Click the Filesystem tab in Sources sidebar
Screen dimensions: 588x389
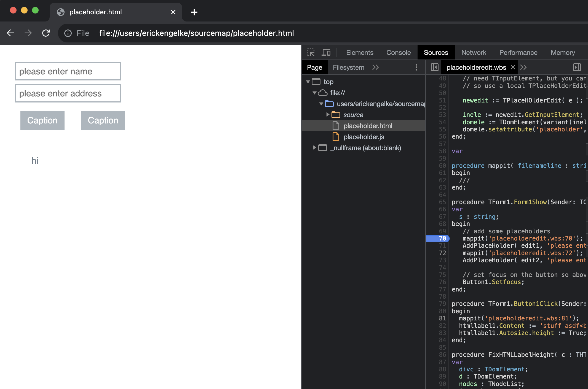coord(348,67)
